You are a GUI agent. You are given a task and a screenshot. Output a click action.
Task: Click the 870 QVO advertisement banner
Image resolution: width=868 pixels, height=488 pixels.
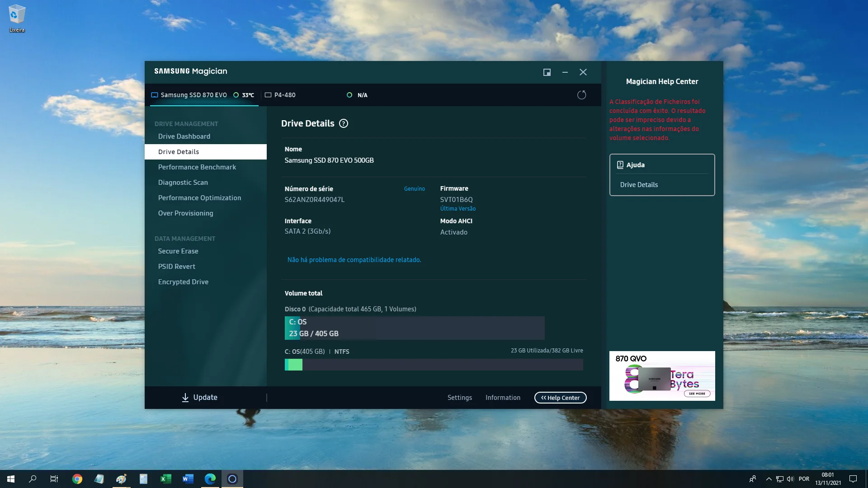point(662,376)
